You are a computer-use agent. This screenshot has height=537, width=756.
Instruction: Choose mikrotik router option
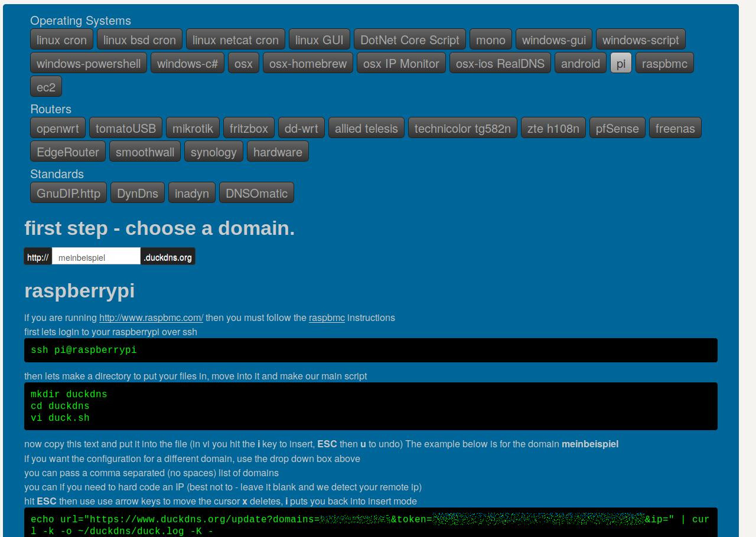tap(193, 128)
